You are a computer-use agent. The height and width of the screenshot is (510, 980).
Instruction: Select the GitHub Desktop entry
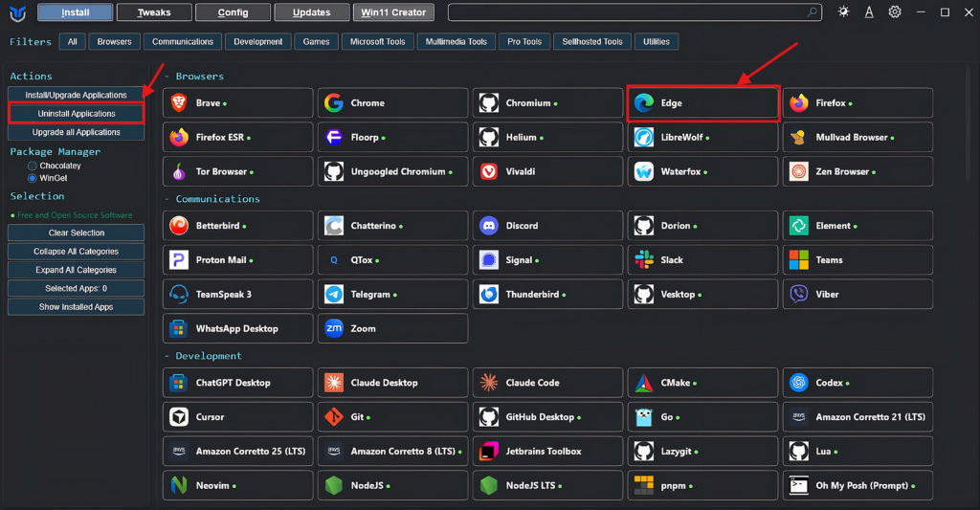(547, 417)
